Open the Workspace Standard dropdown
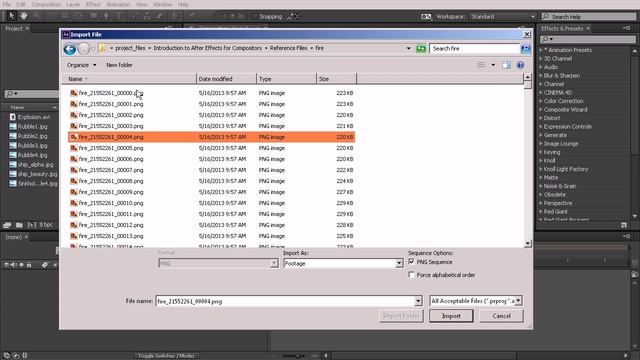Screen dimensions: 640x360 pos(502,16)
